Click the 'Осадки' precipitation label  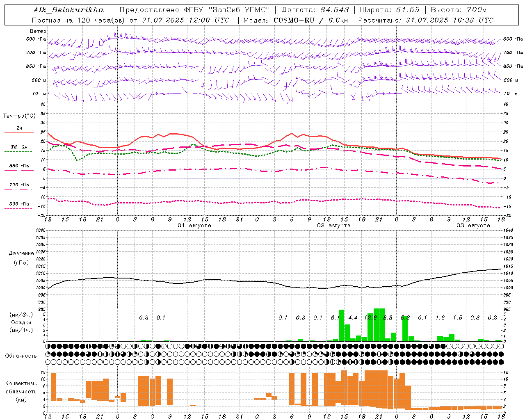pyautogui.click(x=21, y=322)
